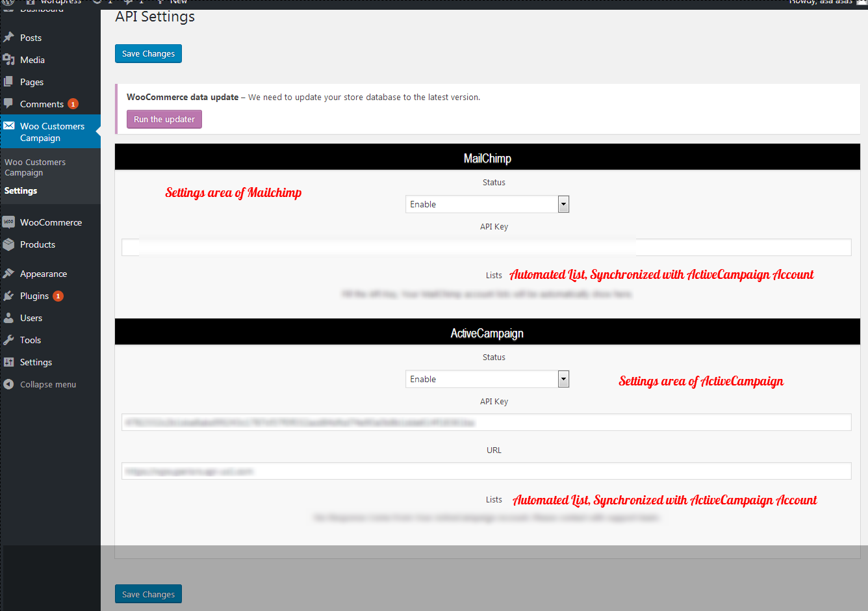Open the MailChimp Status dropdown
868x611 pixels.
[x=487, y=204]
